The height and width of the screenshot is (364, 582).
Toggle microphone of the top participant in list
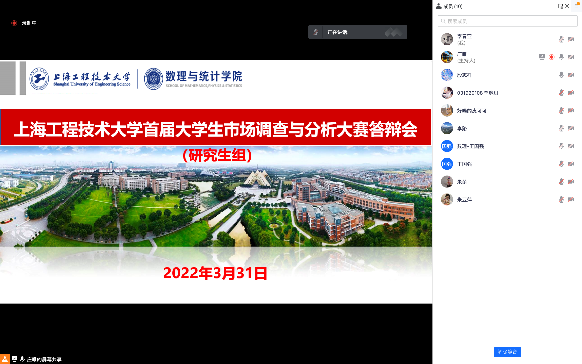[x=561, y=39]
